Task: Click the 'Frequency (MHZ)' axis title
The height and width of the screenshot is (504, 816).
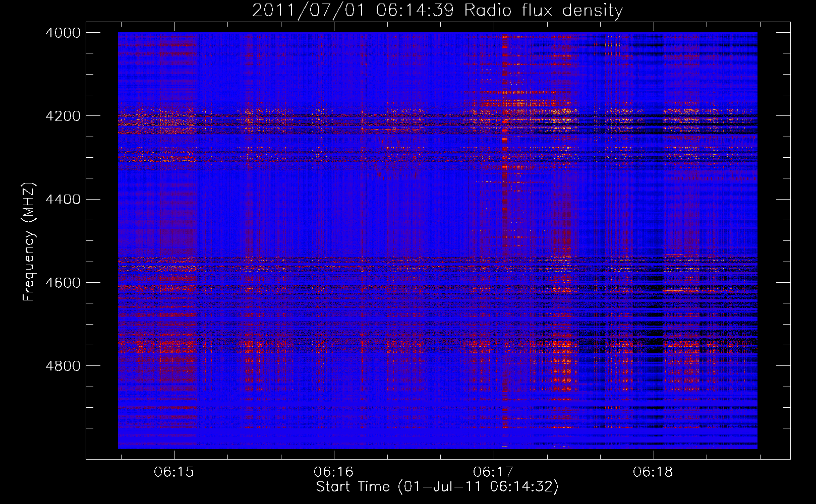Action: pos(29,241)
